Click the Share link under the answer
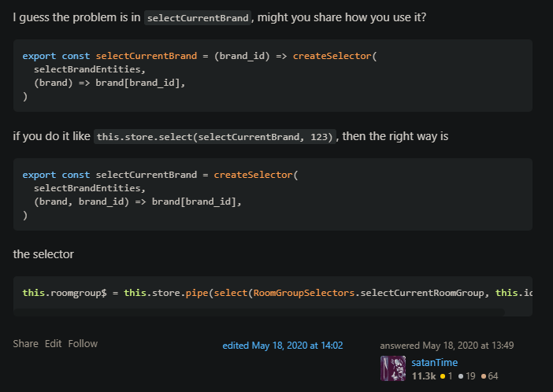The height and width of the screenshot is (392, 553). (25, 344)
